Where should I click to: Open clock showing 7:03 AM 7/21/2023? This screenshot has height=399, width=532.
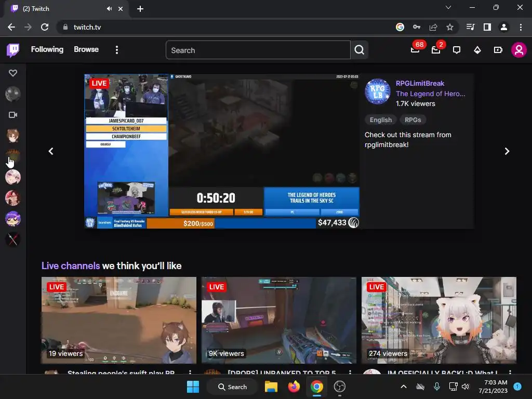point(493,387)
